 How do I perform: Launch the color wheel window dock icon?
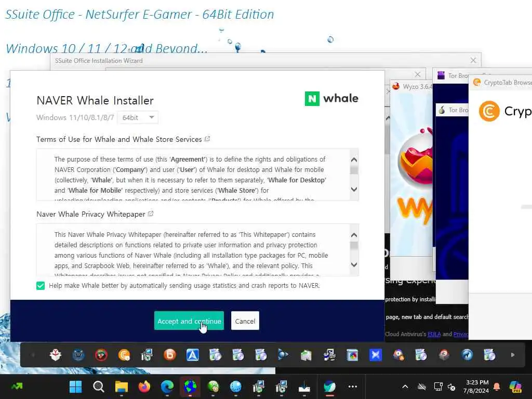pos(353,355)
